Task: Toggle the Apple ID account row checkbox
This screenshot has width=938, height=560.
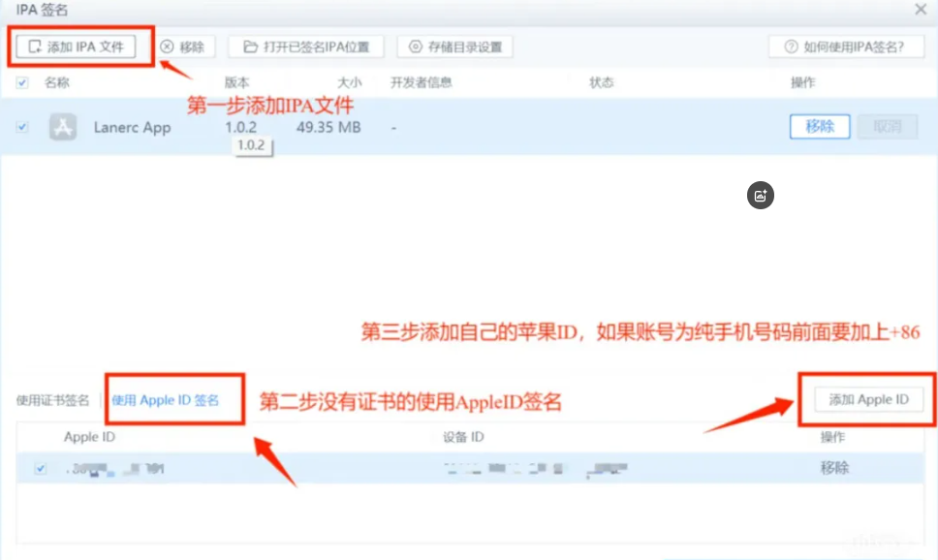Action: click(41, 468)
